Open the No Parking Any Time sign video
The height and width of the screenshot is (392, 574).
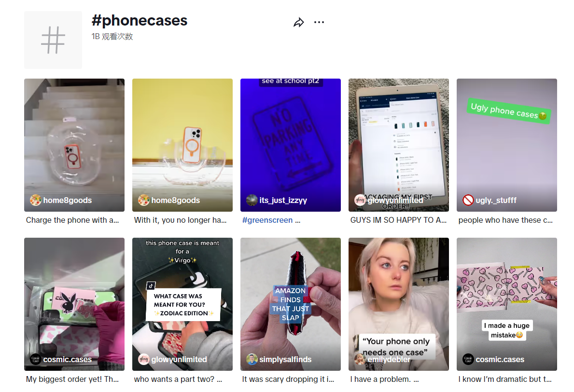pos(290,145)
